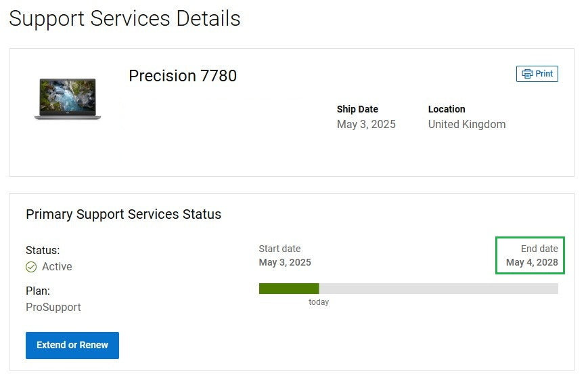Click the Precision 7780 product title
Image resolution: width=588 pixels, height=376 pixels.
pos(183,76)
